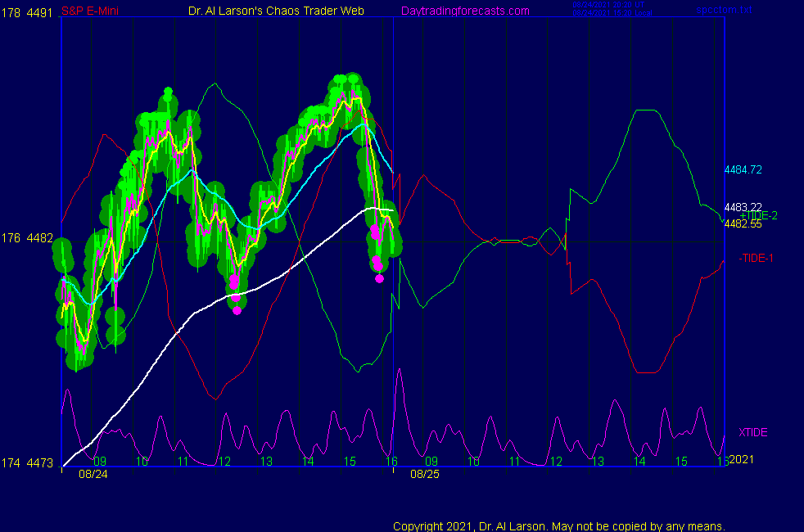The width and height of the screenshot is (804, 532).
Task: Click the 2021 year label
Action: click(x=741, y=459)
